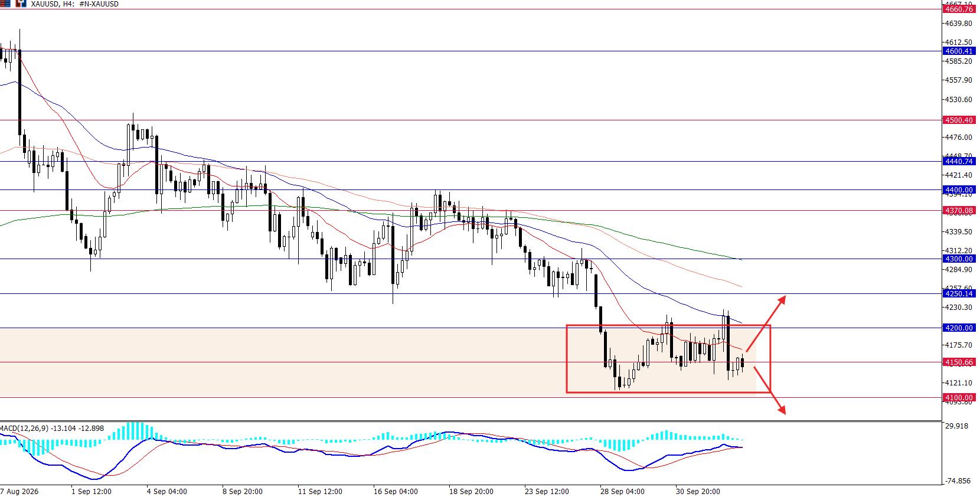Select the 4440.74 blue price level label
980x497 pixels.
[x=959, y=162]
